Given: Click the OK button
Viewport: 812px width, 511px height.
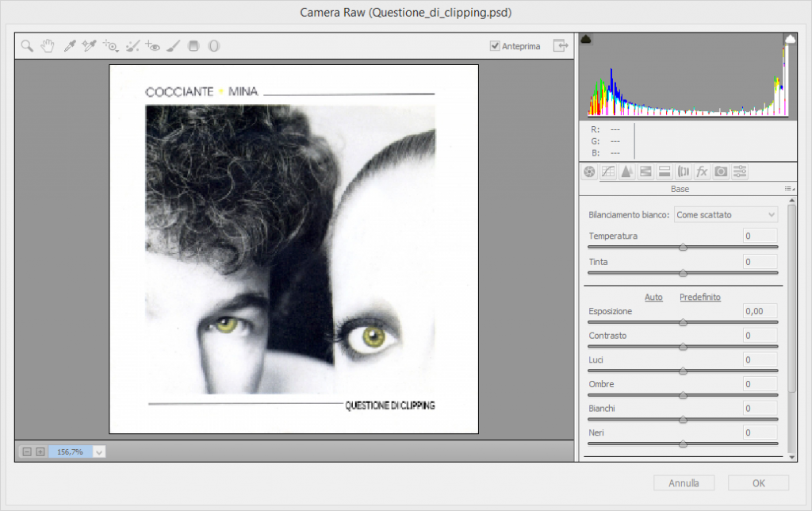Looking at the screenshot, I should pos(759,483).
